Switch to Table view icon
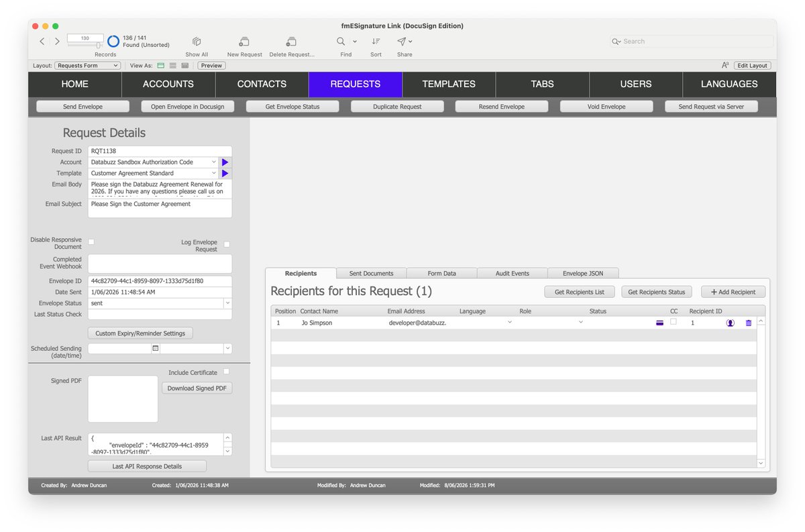The image size is (805, 532). 185,66
